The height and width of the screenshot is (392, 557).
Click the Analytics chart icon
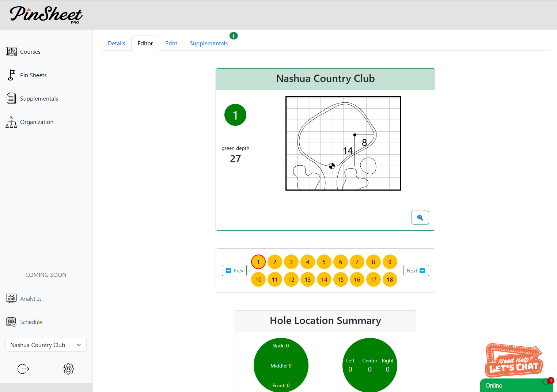(x=11, y=298)
